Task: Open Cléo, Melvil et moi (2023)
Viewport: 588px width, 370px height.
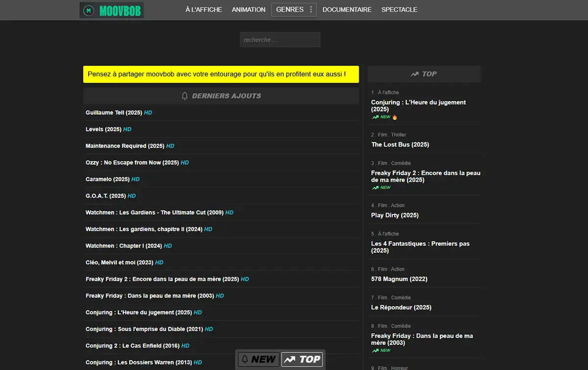Action: (119, 263)
